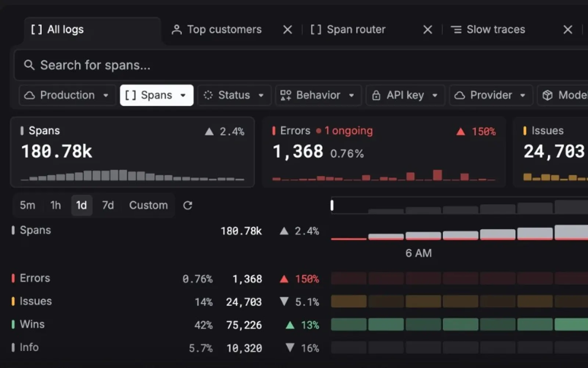Select the 7d time range

tap(108, 205)
